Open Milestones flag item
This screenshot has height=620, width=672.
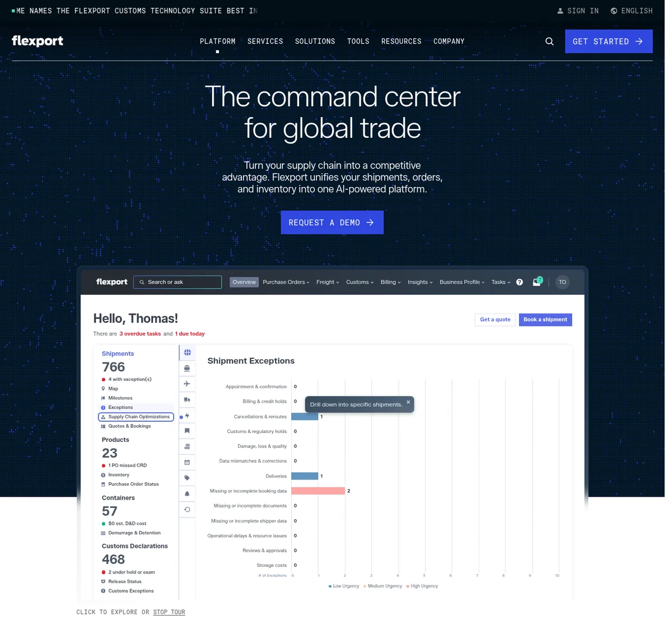[116, 398]
